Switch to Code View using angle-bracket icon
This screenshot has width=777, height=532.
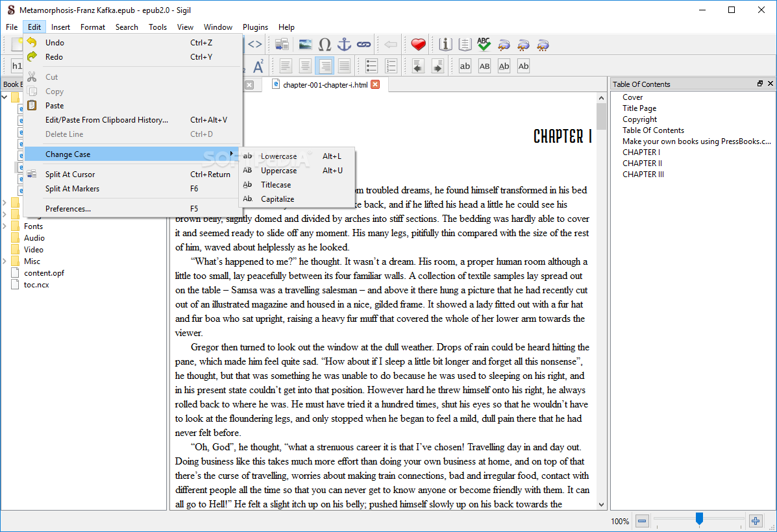pos(255,45)
